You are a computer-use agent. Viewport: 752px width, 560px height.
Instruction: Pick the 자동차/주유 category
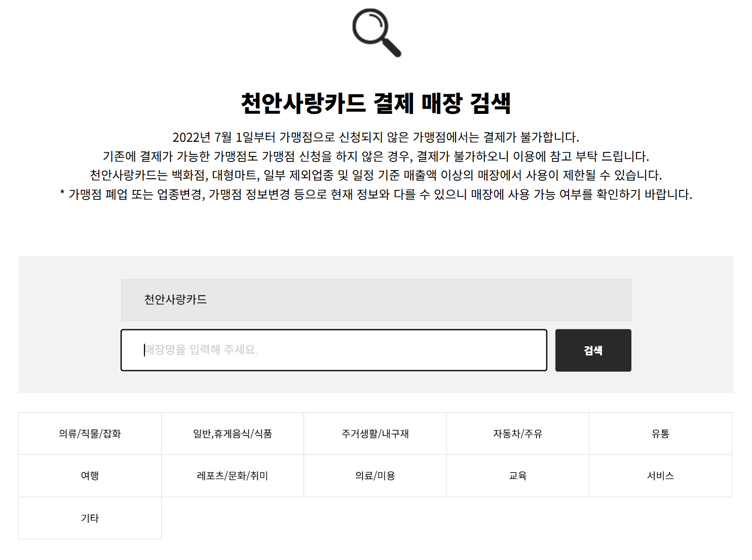[x=518, y=433]
